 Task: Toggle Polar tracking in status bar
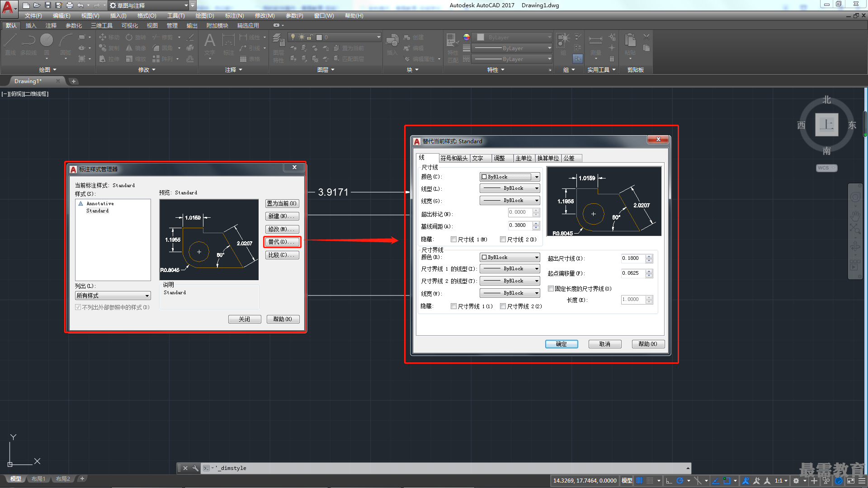pyautogui.click(x=679, y=481)
